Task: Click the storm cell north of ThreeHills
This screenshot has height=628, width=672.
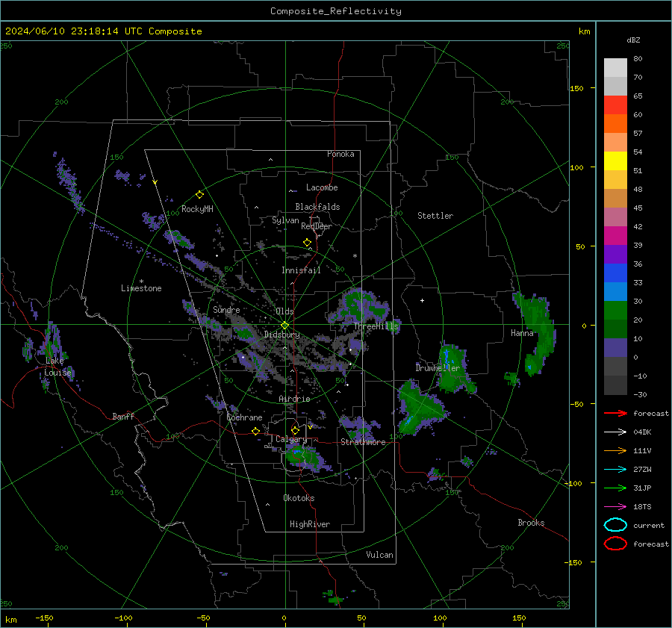Action: pos(359,306)
